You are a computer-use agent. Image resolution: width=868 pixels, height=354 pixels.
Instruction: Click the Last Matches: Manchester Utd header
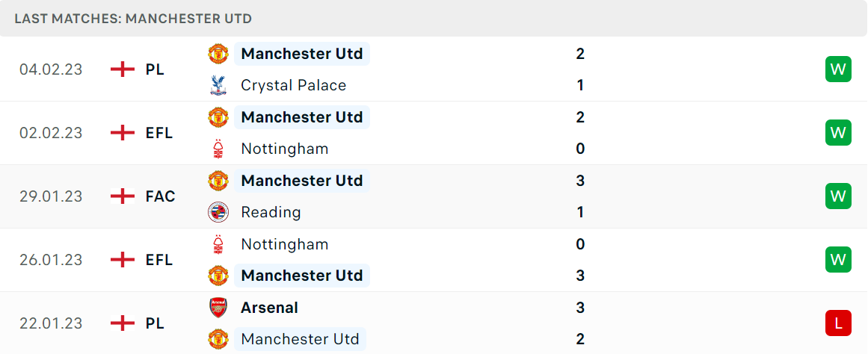point(133,19)
